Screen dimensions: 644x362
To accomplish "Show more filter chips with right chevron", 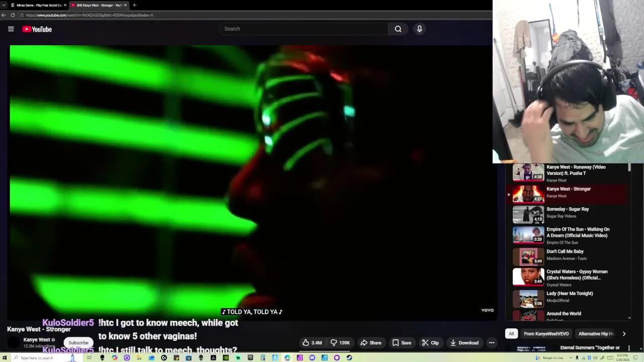I will (x=624, y=334).
